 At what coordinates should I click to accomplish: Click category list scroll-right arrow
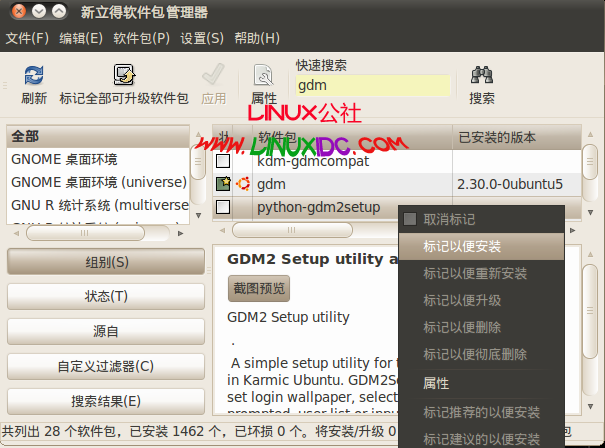pos(180,233)
